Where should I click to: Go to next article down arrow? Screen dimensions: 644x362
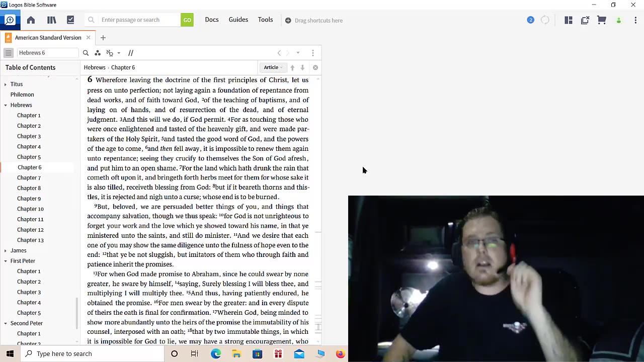[302, 67]
